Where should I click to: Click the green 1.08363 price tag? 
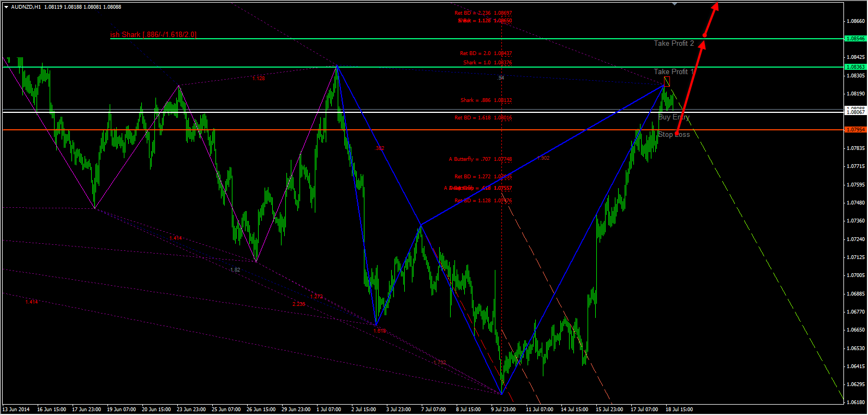pos(855,67)
